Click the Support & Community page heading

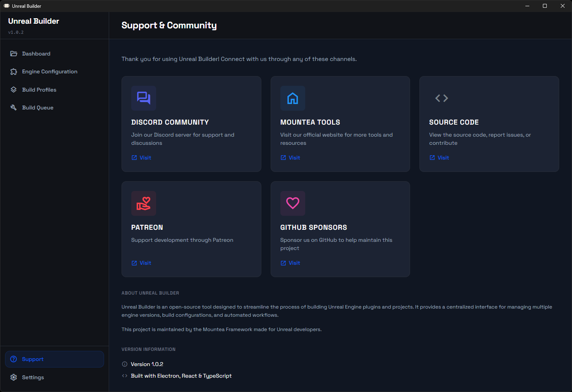tap(169, 25)
